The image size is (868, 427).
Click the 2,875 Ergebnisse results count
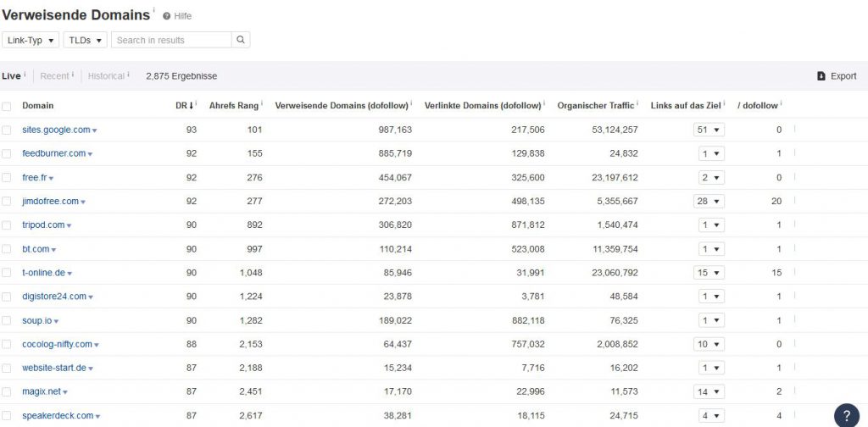[181, 76]
